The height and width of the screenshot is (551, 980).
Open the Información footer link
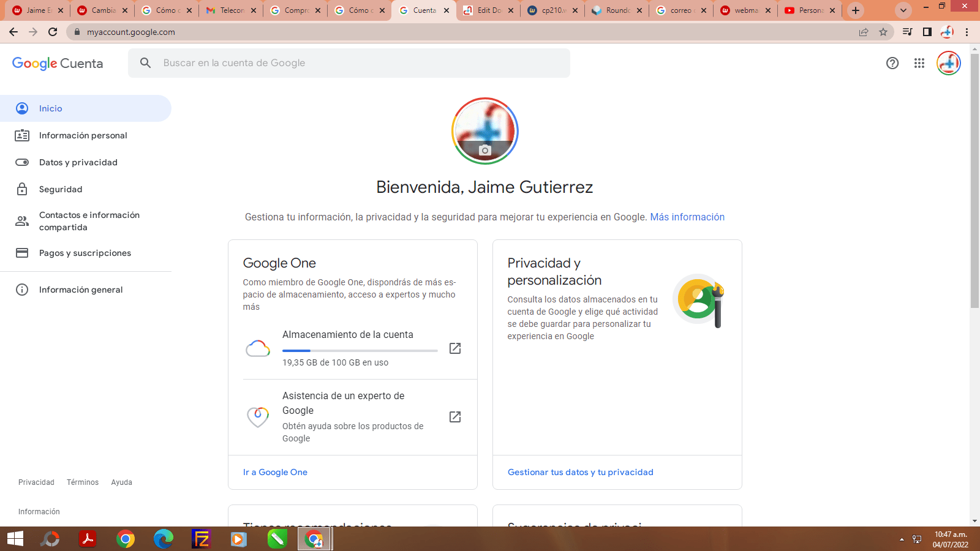tap(39, 512)
